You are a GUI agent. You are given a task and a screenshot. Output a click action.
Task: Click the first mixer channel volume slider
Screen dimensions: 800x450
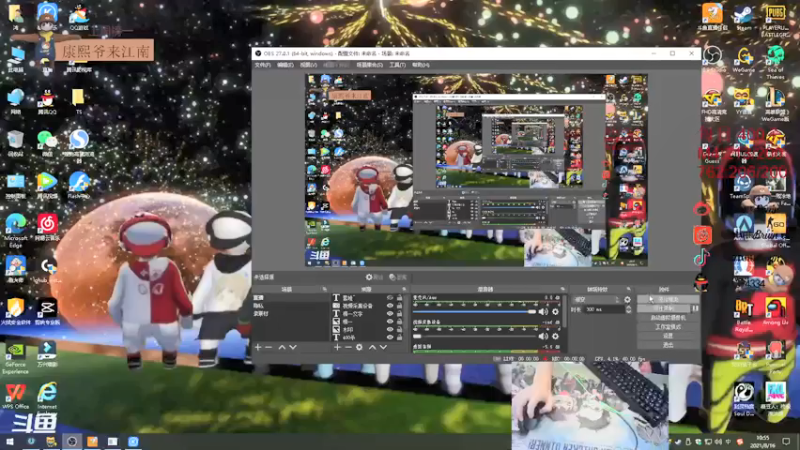click(474, 312)
